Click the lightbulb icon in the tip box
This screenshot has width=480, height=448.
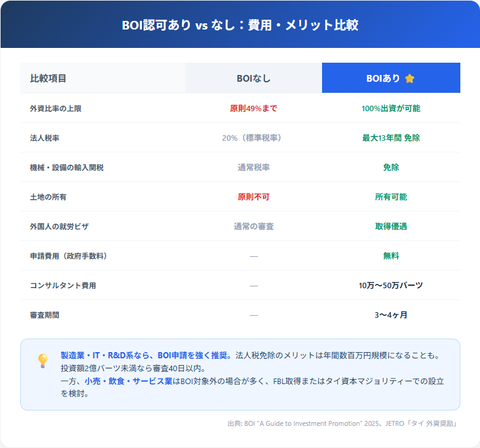(43, 361)
